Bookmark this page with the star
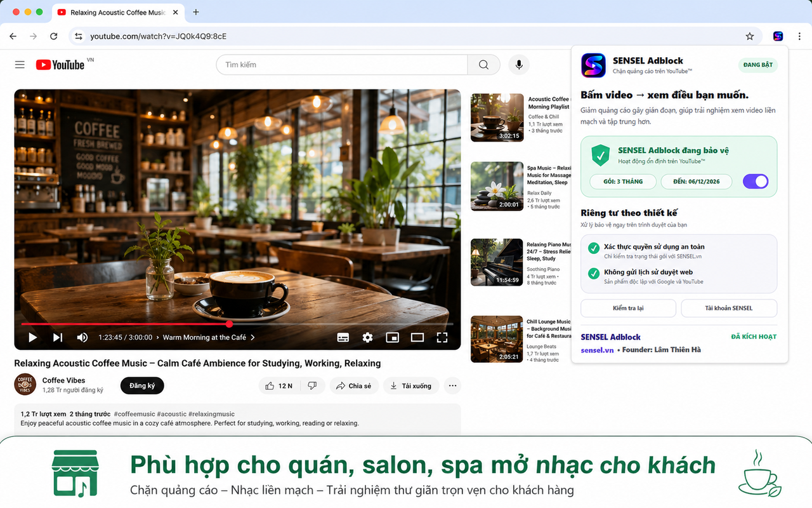Image resolution: width=812 pixels, height=508 pixels. (750, 36)
